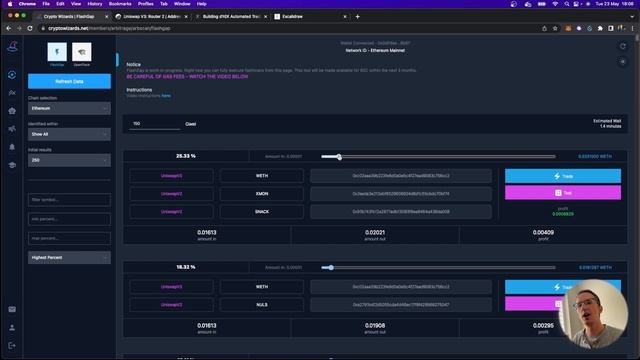Image resolution: width=640 pixels, height=360 pixels.
Task: Click Trade button for the 18.32% opportunity
Action: point(563,287)
